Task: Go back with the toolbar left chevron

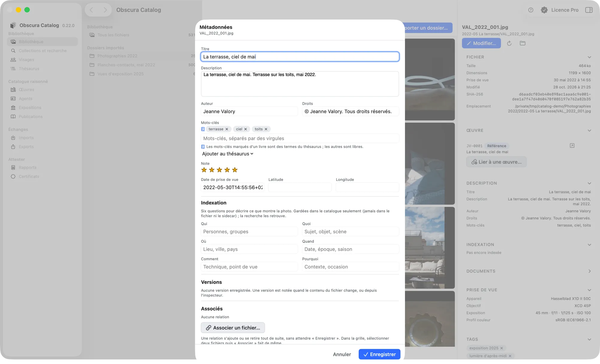Action: 91,10
